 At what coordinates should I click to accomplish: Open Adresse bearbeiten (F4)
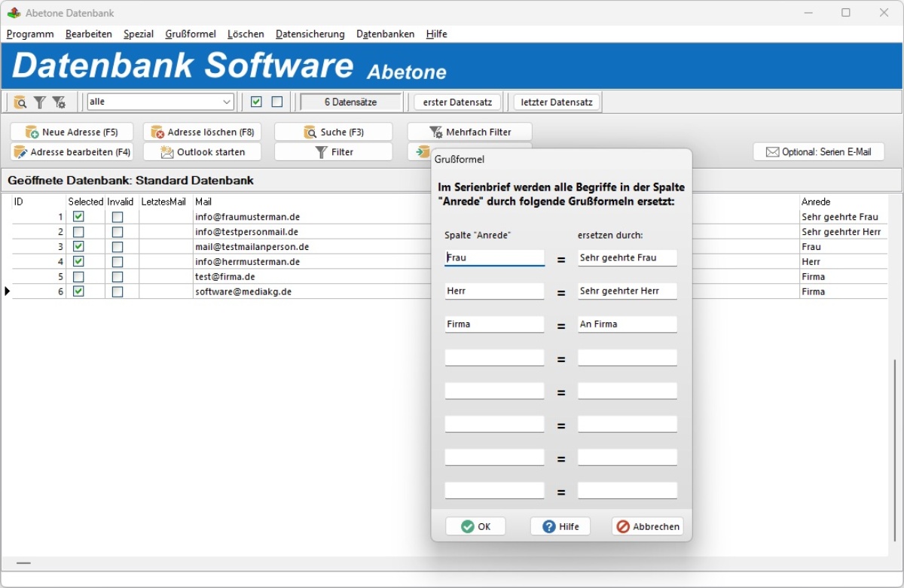coord(72,151)
